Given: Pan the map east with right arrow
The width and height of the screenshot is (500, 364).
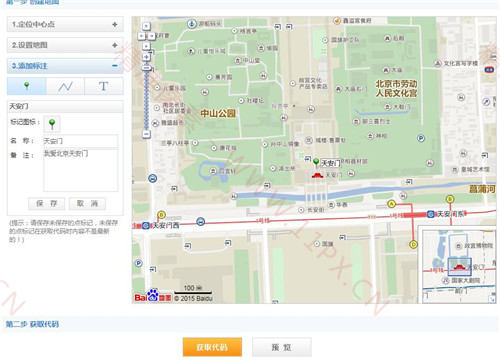Looking at the screenshot, I should click(151, 36).
